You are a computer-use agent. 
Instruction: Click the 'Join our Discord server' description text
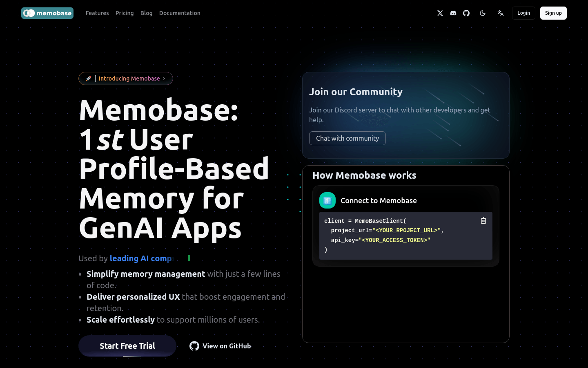tap(400, 115)
